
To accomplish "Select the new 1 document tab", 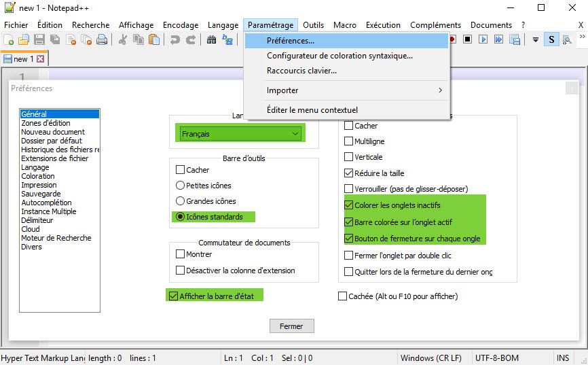I will tap(24, 59).
